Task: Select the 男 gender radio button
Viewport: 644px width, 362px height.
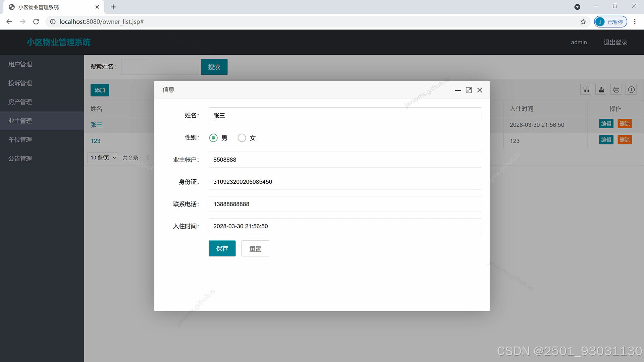Action: 213,138
